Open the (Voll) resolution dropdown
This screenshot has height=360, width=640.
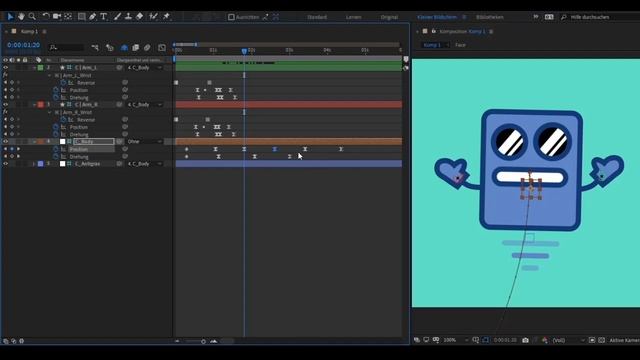coord(568,340)
